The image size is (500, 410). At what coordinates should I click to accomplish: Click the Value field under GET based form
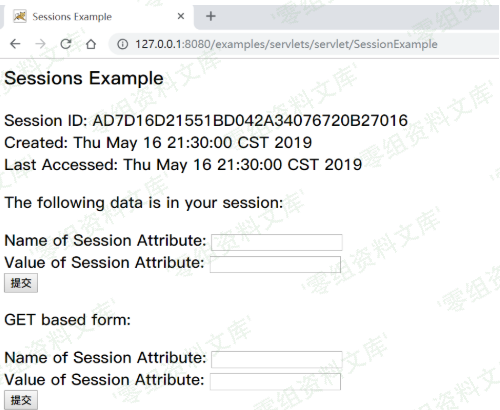click(x=275, y=381)
